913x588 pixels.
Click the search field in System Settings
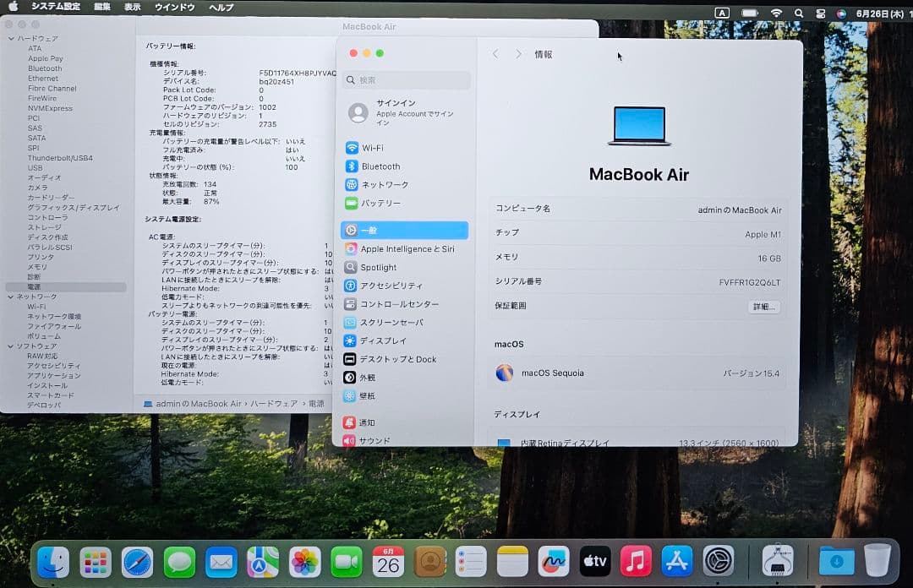(x=407, y=79)
